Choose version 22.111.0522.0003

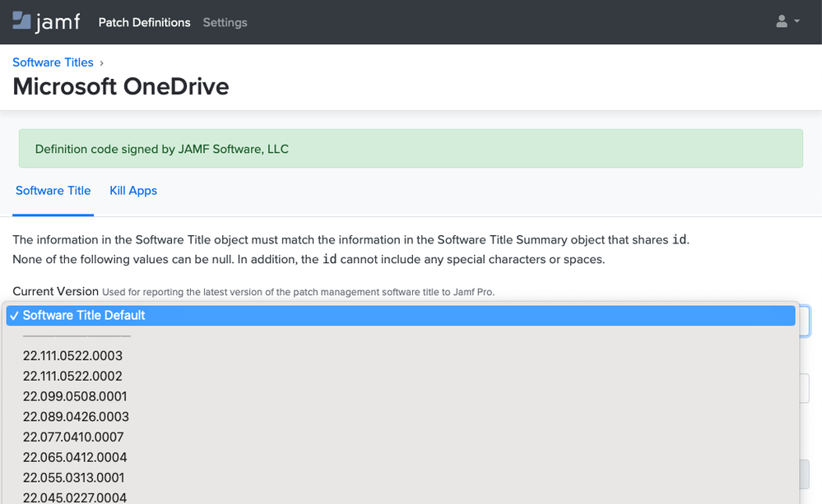point(401,356)
